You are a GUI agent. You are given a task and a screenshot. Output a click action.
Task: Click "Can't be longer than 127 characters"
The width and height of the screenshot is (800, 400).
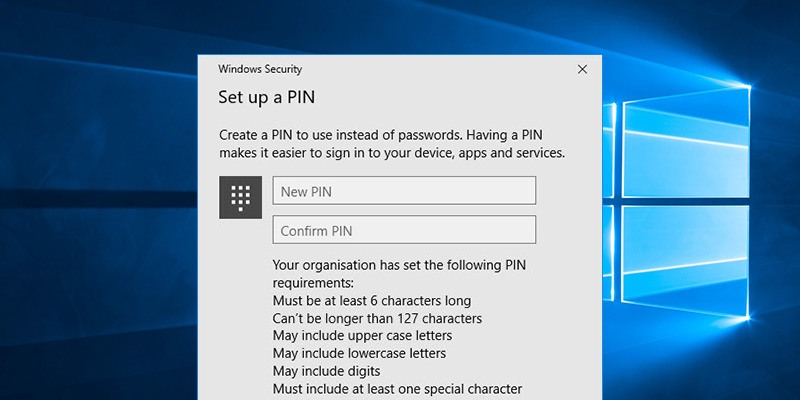point(377,318)
